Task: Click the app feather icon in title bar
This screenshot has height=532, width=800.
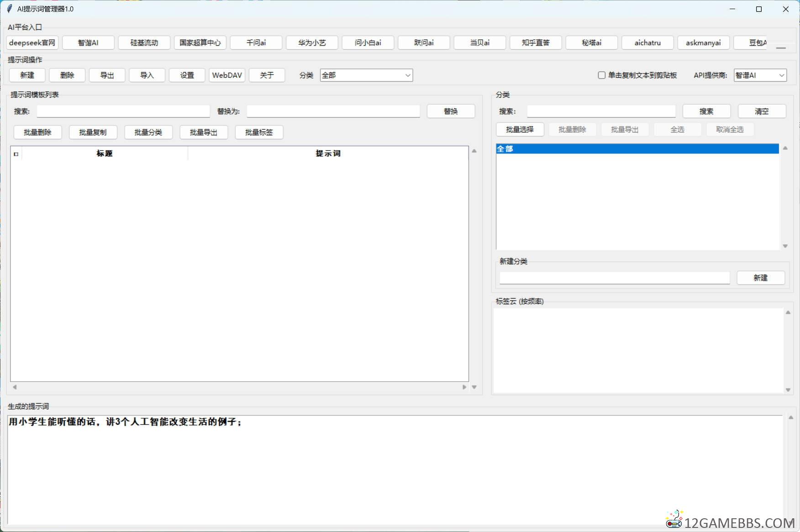Action: pyautogui.click(x=10, y=9)
